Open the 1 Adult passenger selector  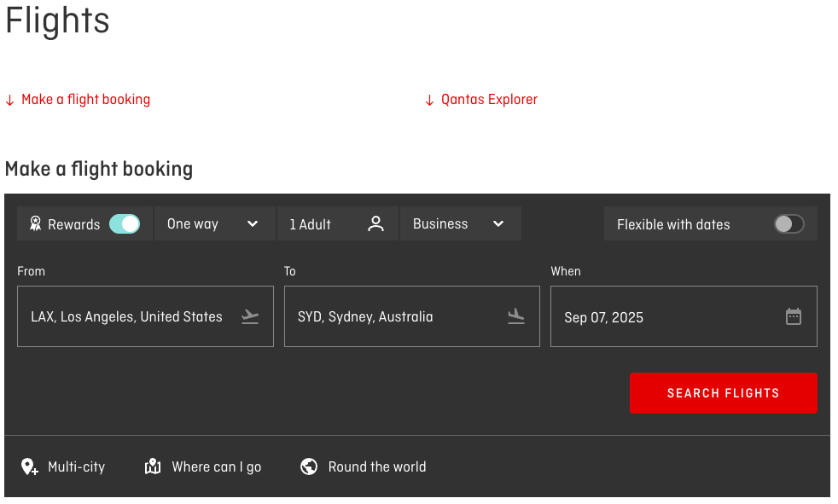click(337, 223)
